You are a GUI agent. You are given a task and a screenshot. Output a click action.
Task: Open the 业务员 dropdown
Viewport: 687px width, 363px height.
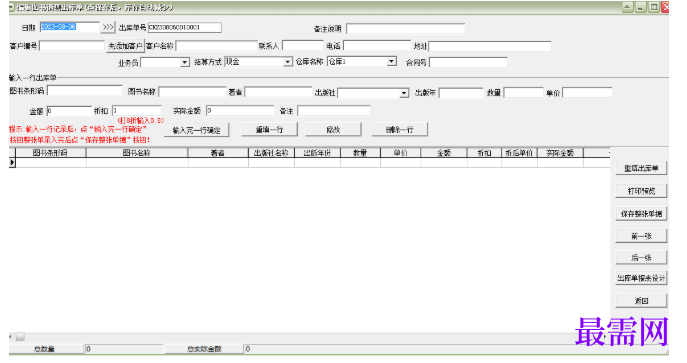click(x=185, y=63)
